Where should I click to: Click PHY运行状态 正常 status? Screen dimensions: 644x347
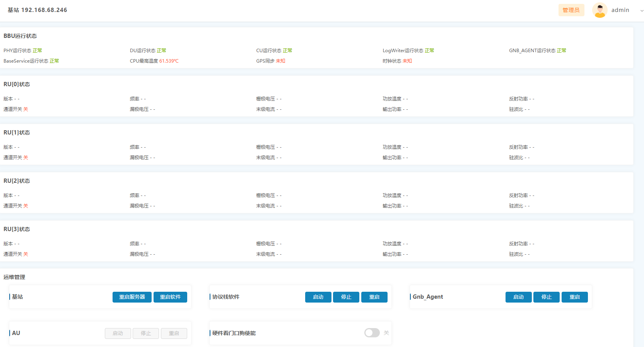[x=23, y=51]
